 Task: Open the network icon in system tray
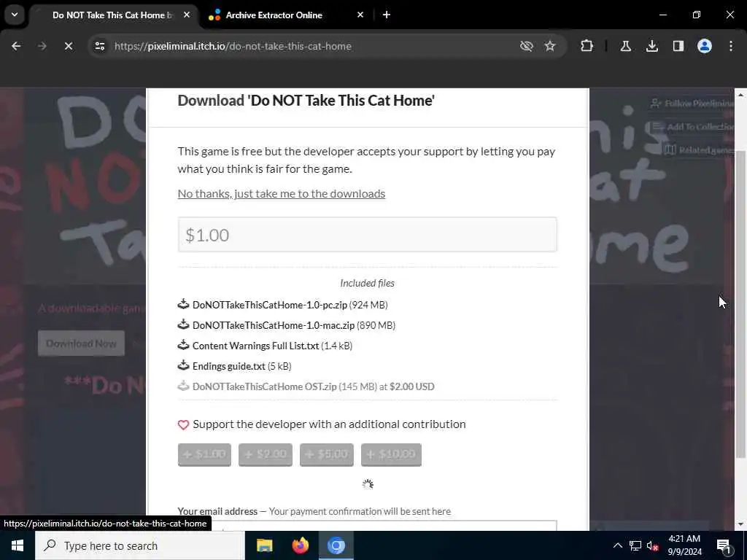click(635, 545)
